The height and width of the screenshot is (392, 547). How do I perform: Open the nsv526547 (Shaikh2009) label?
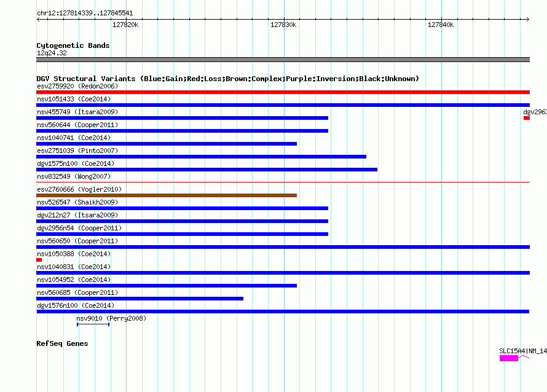coord(77,202)
